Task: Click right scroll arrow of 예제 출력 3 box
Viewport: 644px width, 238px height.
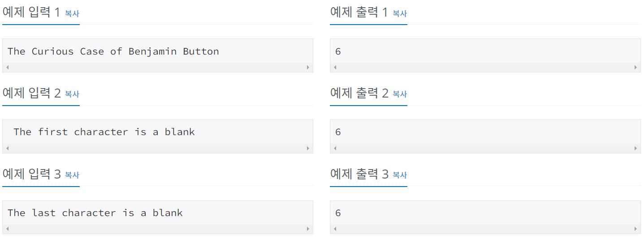Action: (x=636, y=229)
